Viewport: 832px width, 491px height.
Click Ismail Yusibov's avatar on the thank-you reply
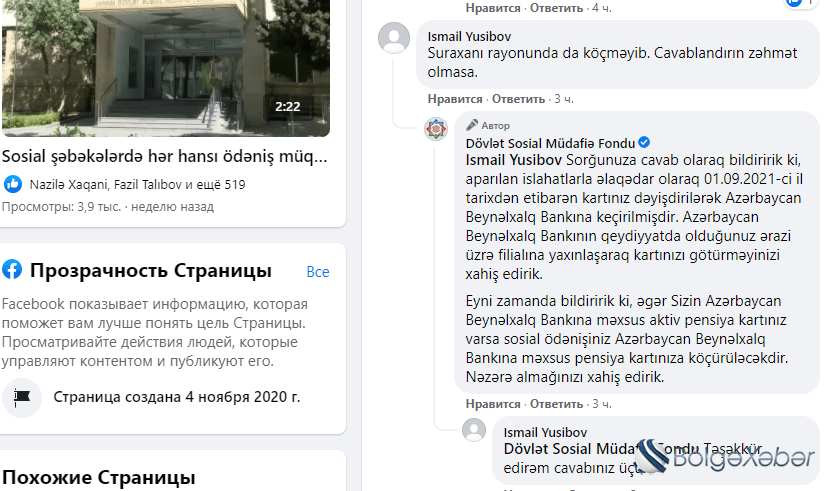point(474,429)
